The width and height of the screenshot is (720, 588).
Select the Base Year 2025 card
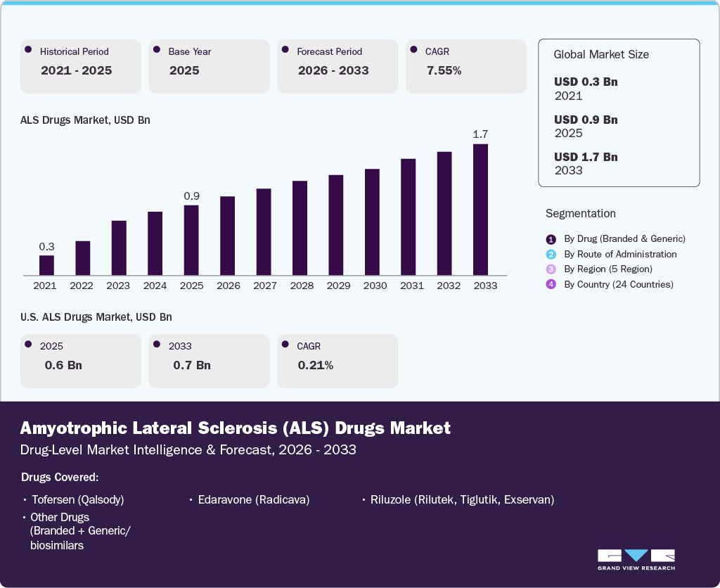(x=209, y=66)
